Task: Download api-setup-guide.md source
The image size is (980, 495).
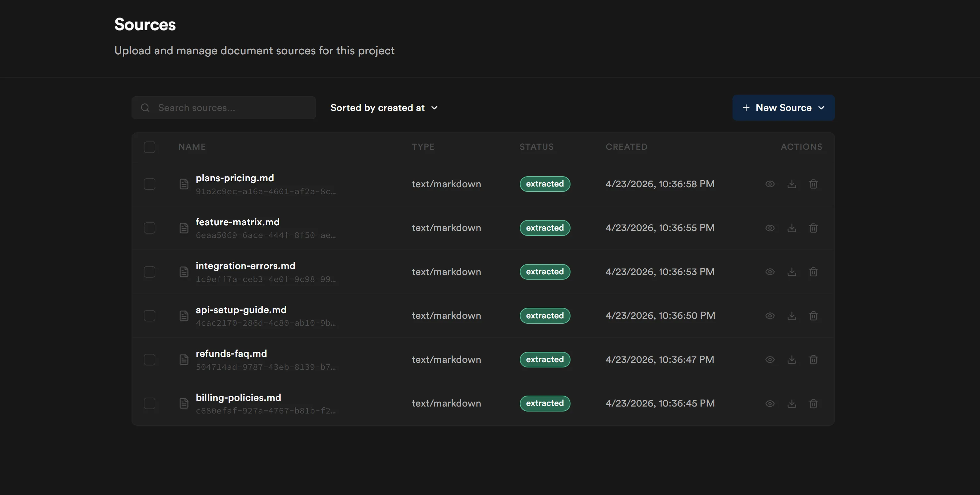Action: (792, 316)
